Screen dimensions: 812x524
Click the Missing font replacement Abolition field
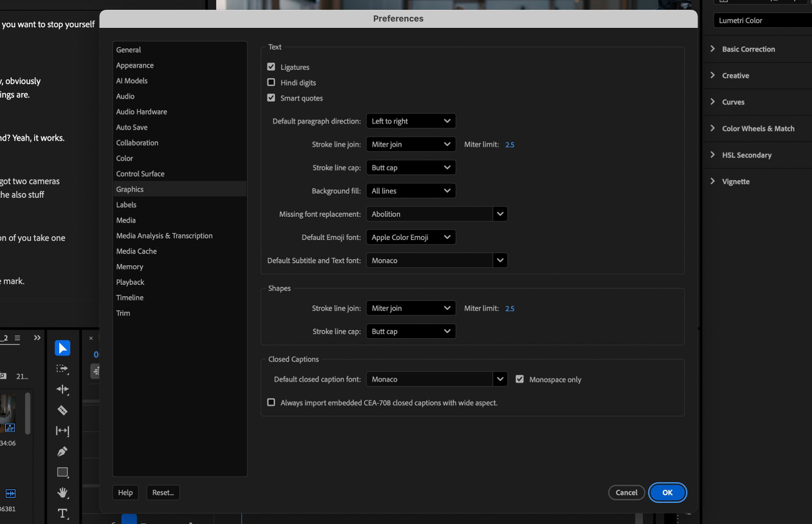pos(429,214)
